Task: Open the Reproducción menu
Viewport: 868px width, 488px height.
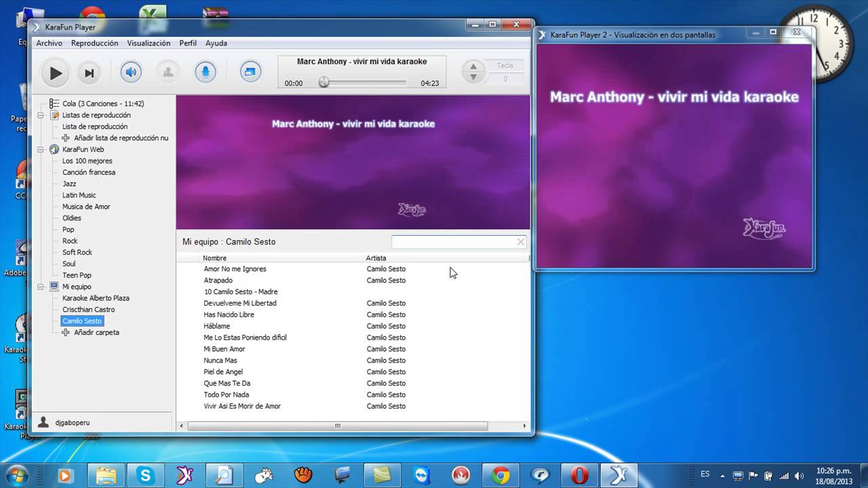Action: point(94,43)
